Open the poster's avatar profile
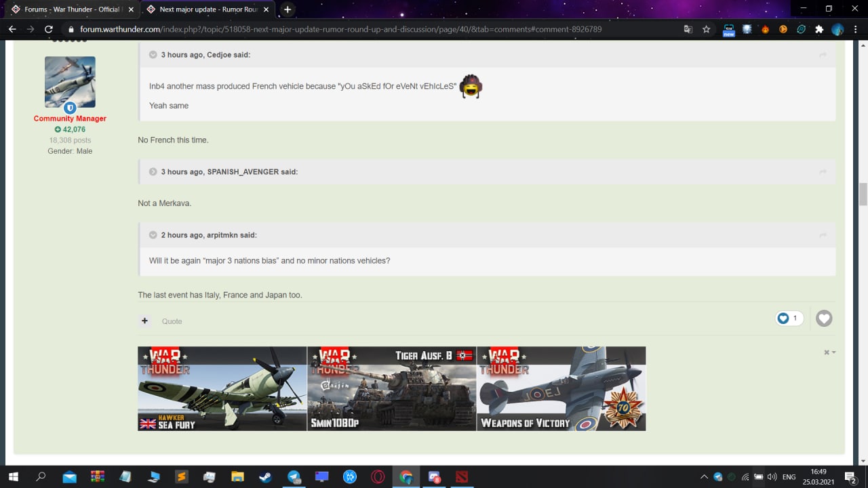Image resolution: width=868 pixels, height=488 pixels. pos(70,82)
